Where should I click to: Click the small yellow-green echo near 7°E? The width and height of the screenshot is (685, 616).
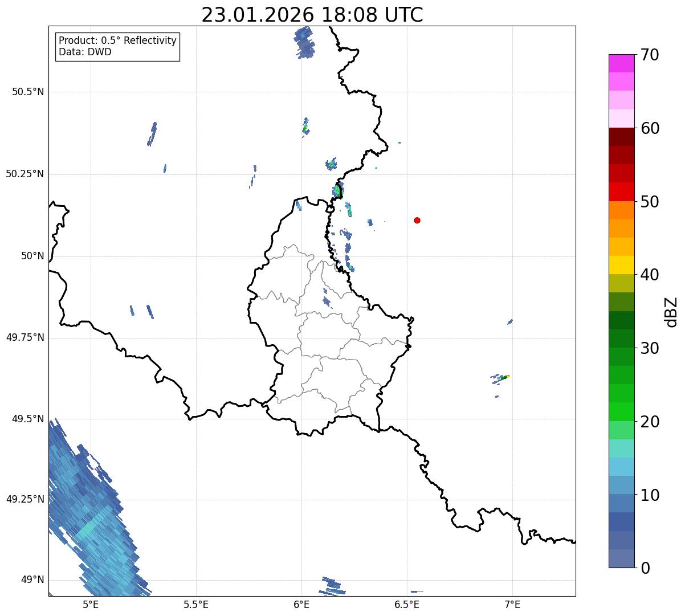503,377
